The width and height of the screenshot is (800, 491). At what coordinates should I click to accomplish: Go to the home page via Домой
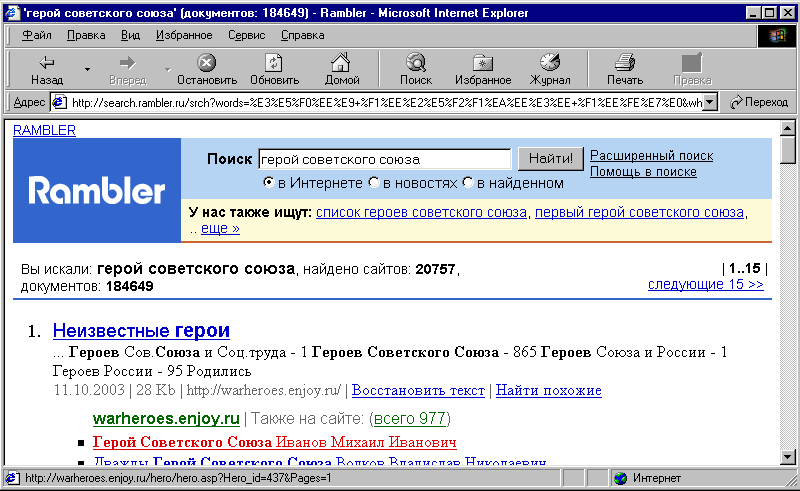pyautogui.click(x=341, y=70)
